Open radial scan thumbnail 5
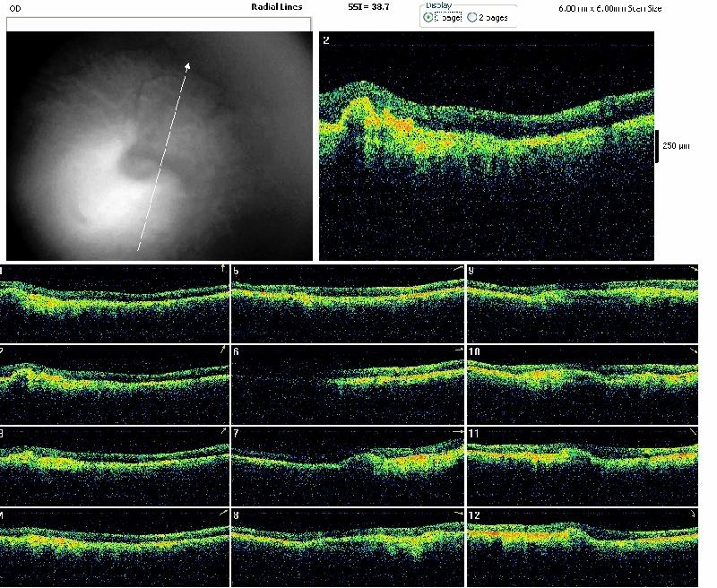The image size is (717, 588). [x=348, y=304]
